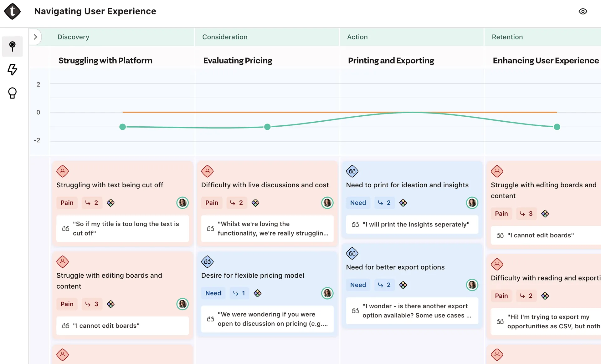Click the Discovery point on the sentiment curve

[x=123, y=127]
